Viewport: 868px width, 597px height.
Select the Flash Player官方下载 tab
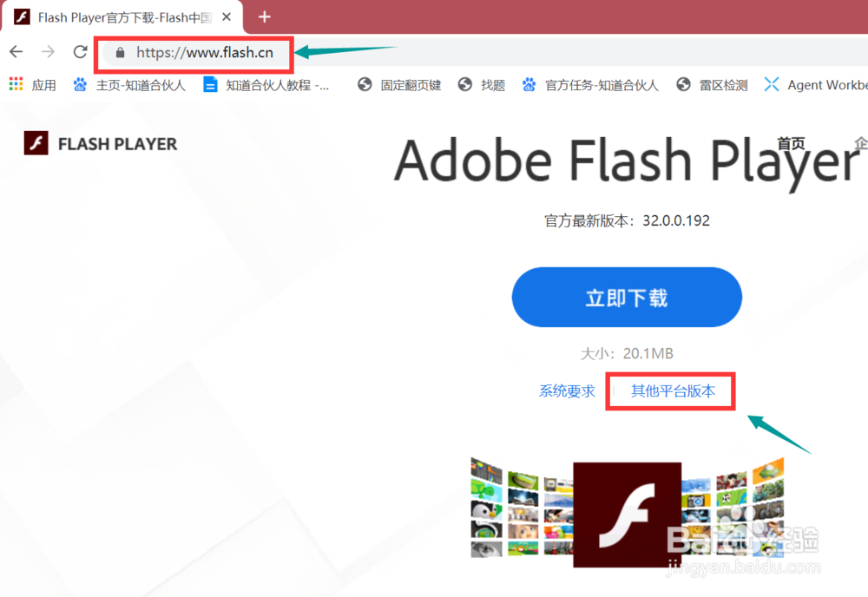(122, 17)
